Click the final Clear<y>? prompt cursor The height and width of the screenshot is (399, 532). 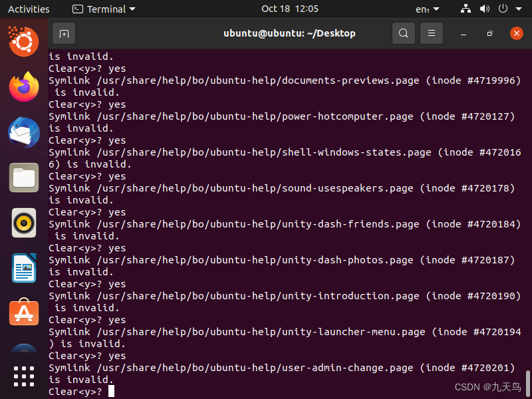pos(111,392)
